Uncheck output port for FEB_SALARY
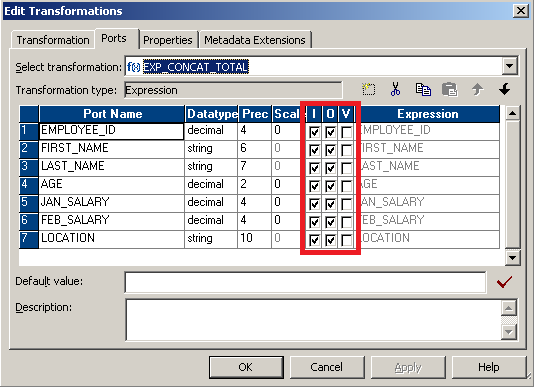Screen dimensions: 534x387 [x=330, y=222]
